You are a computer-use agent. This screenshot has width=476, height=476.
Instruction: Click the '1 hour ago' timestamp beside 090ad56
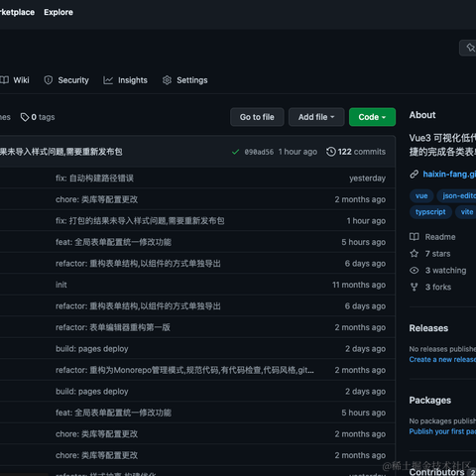coord(297,152)
